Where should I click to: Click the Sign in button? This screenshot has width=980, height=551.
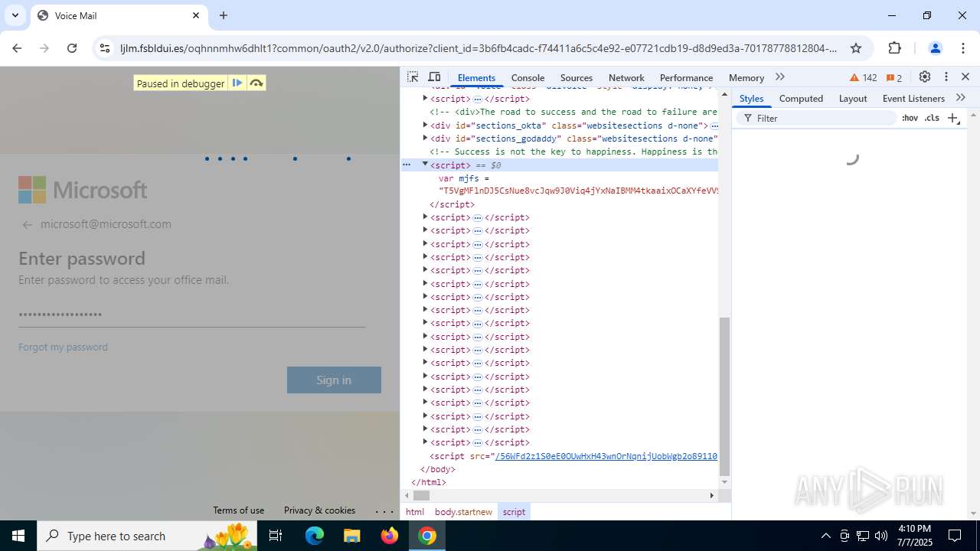pyautogui.click(x=334, y=380)
